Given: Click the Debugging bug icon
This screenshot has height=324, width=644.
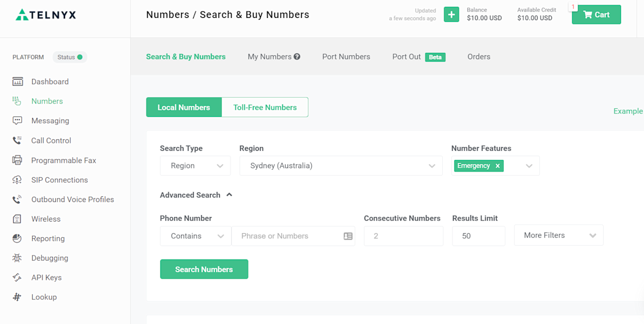Looking at the screenshot, I should pos(17,258).
